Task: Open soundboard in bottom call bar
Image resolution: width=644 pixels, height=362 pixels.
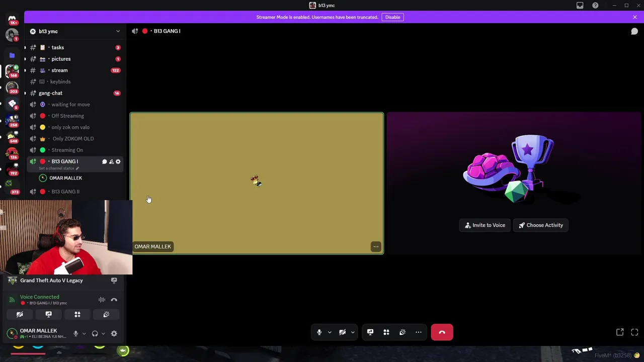Action: pos(403,332)
